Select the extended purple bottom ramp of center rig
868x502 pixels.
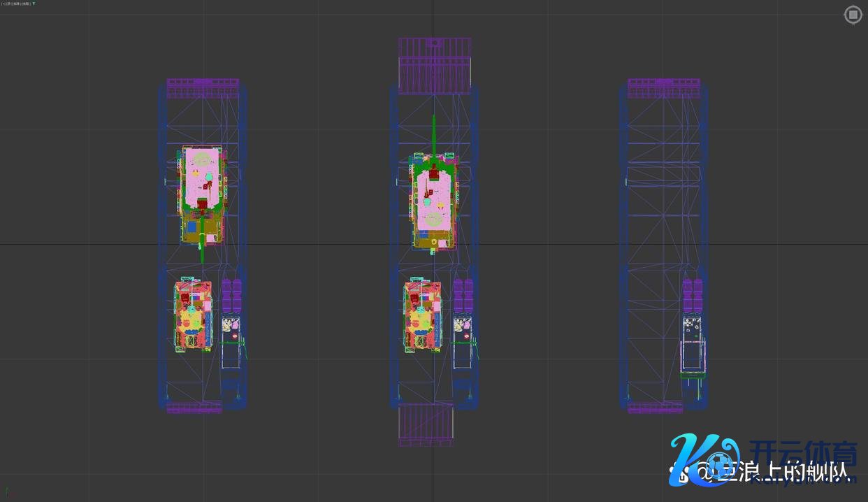(426, 424)
